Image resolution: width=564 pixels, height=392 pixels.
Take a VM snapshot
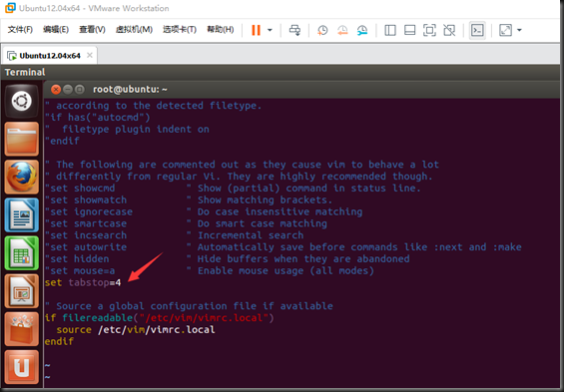[322, 30]
